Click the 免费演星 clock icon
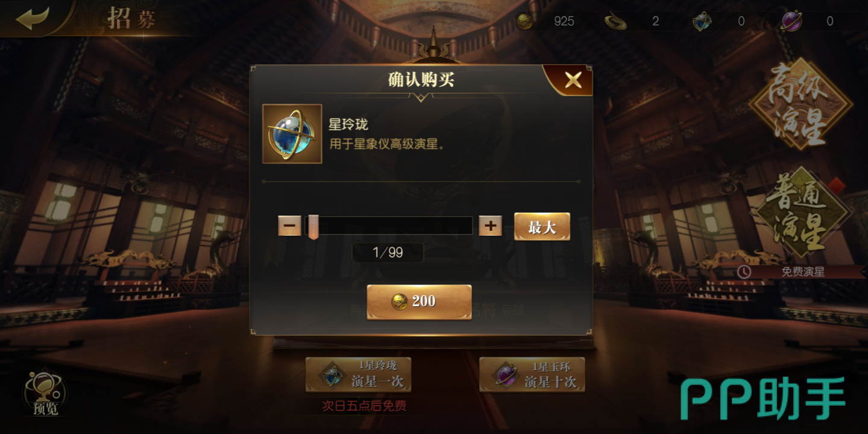868x434 pixels. (744, 272)
